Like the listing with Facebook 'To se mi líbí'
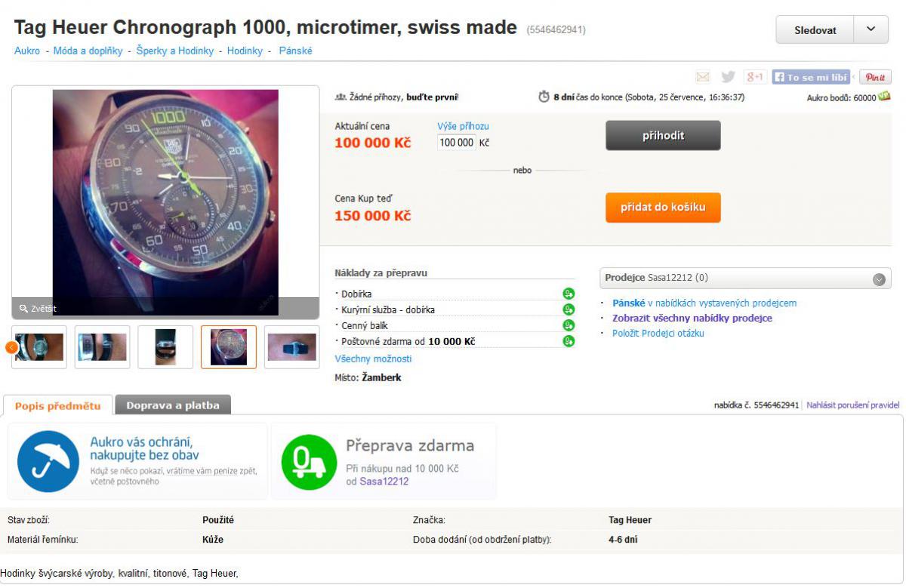 click(811, 77)
